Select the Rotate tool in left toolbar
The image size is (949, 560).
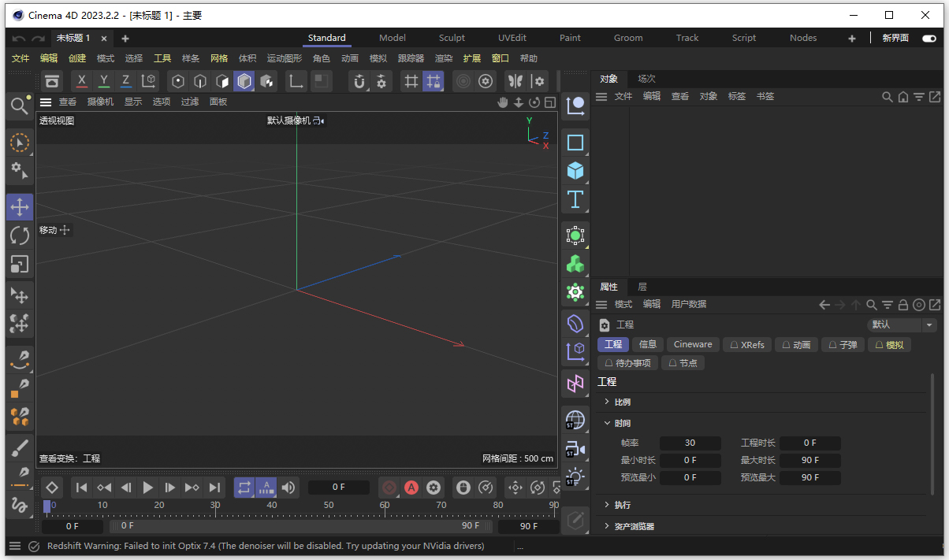click(20, 235)
